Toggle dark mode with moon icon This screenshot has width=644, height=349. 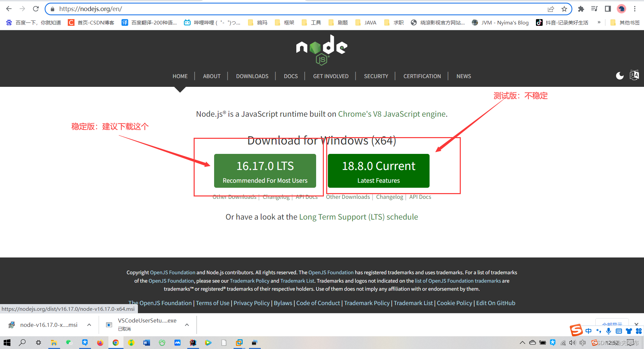(x=620, y=76)
